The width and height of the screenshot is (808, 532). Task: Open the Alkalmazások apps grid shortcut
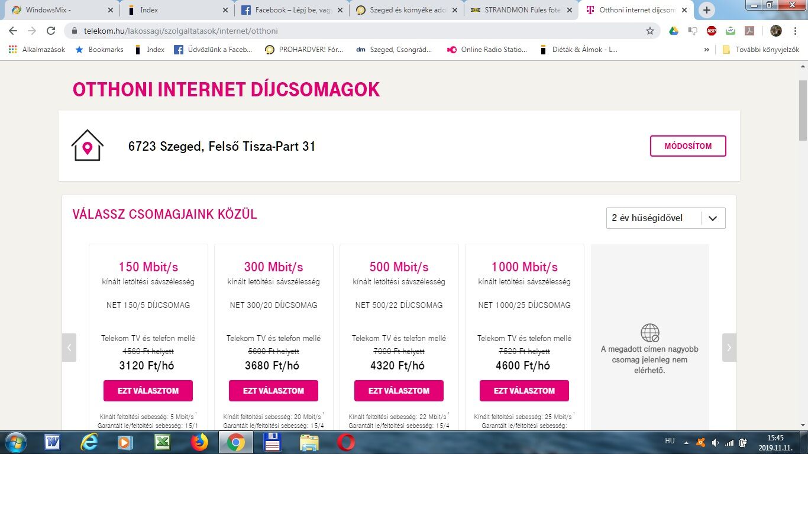(37, 50)
